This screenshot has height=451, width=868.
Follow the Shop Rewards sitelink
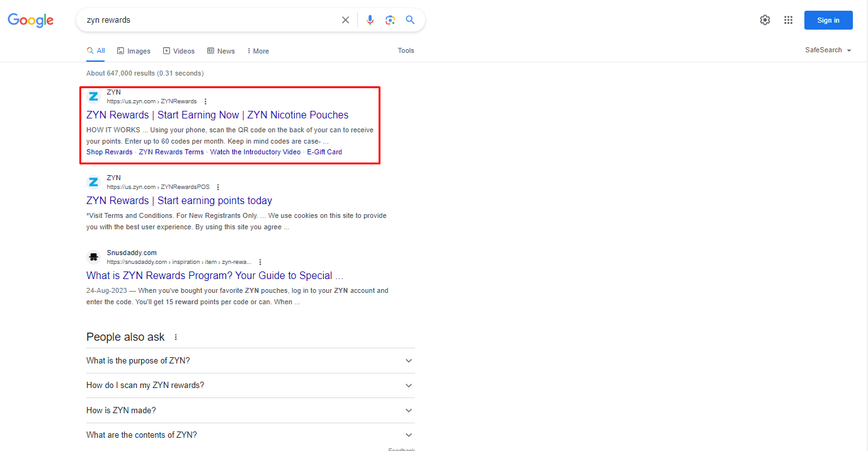point(110,152)
